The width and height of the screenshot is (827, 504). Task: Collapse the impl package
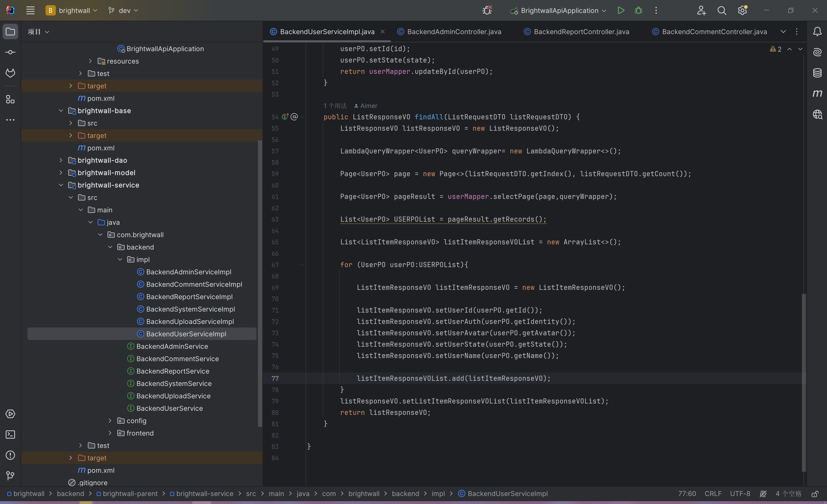[x=120, y=260]
